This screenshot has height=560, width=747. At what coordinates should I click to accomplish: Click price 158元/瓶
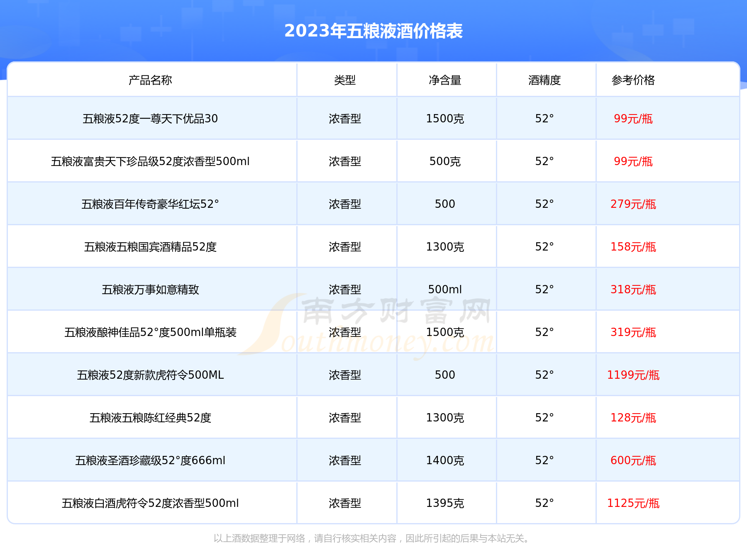click(x=633, y=247)
